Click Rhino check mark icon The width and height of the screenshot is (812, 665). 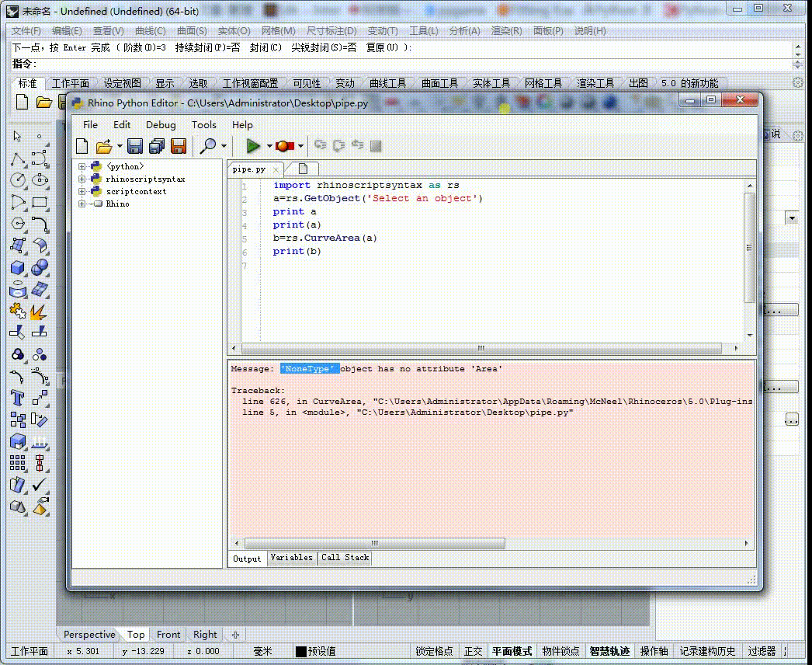pos(40,485)
